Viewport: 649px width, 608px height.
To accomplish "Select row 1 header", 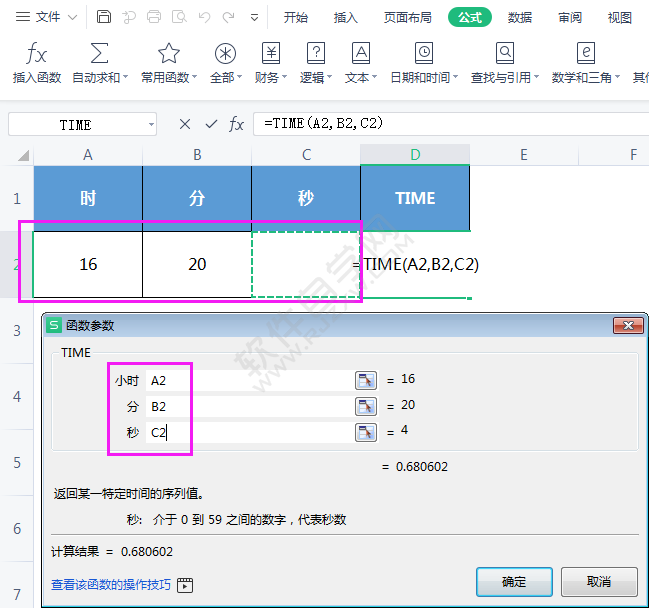I will click(x=17, y=199).
